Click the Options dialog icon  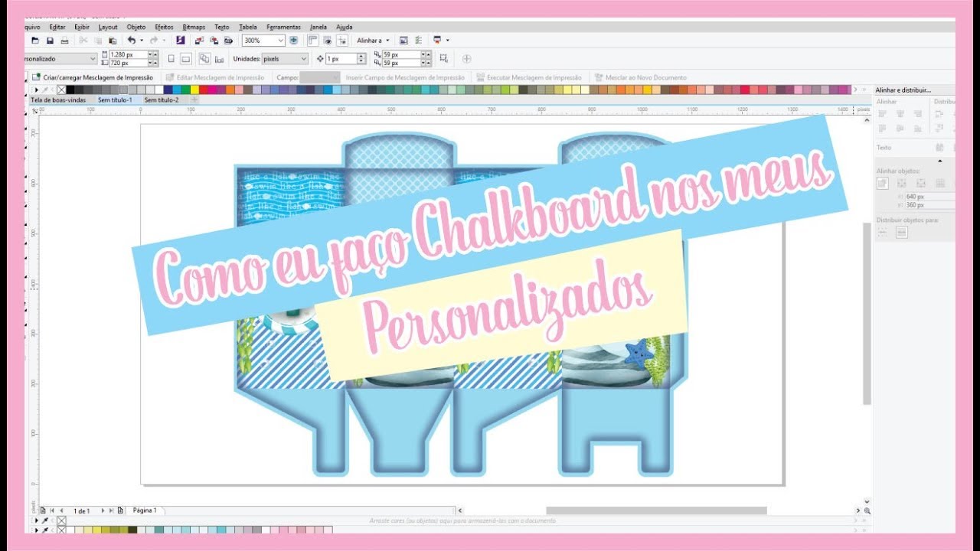click(x=403, y=41)
